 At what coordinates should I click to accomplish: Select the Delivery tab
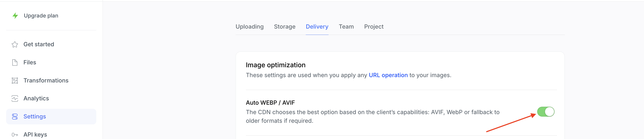317,27
